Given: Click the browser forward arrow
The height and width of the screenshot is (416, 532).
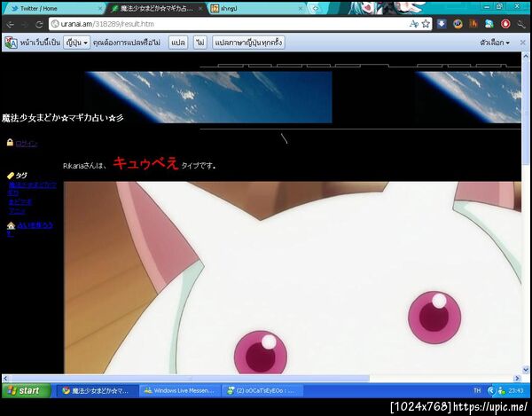Looking at the screenshot, I should click(25, 24).
